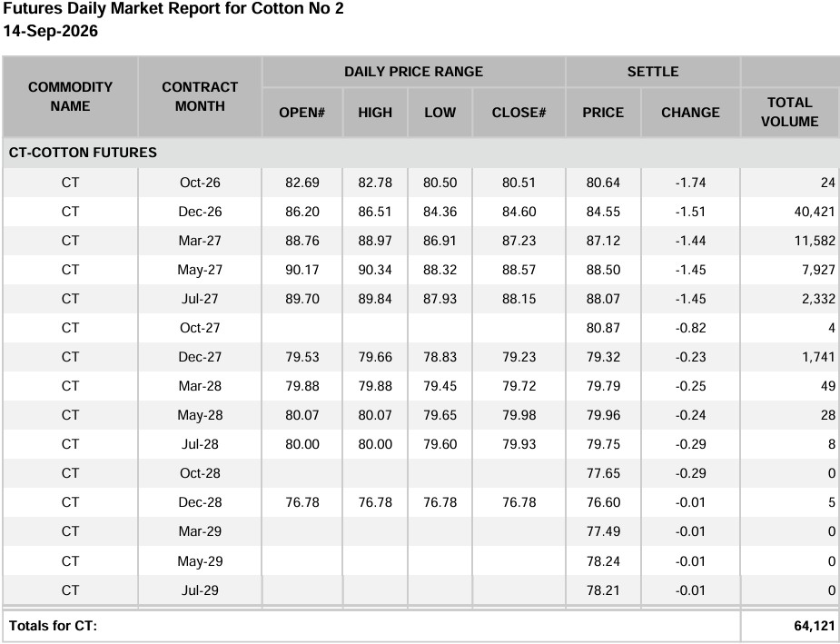Screen dimensions: 840x644
Task: Select the Oct-27 change value -0.82
Action: coord(690,328)
